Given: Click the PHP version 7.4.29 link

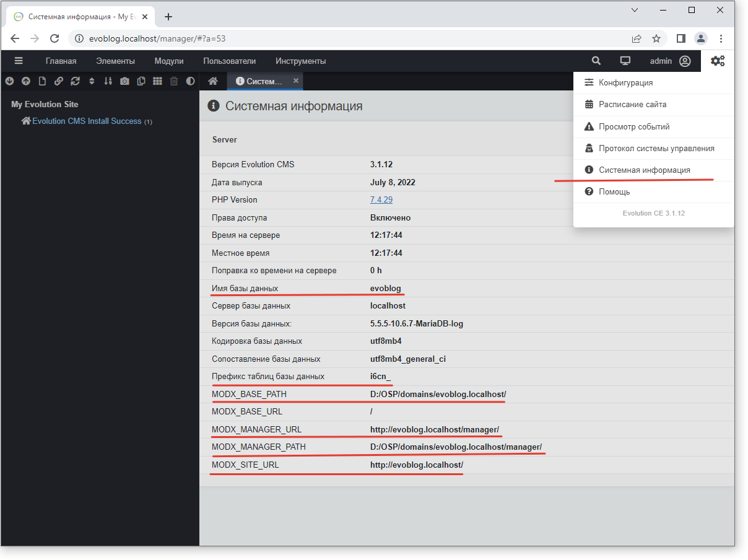Looking at the screenshot, I should point(381,200).
